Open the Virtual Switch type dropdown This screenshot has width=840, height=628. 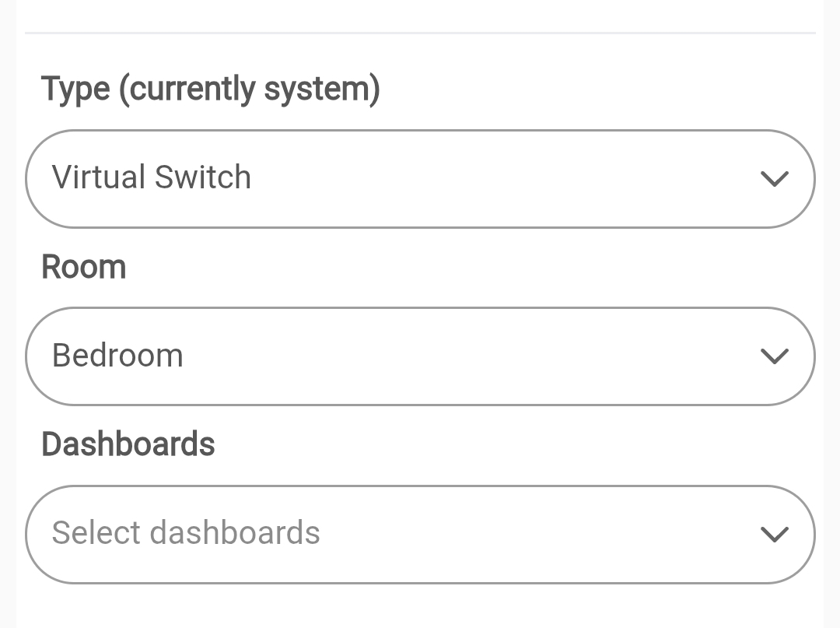(420, 179)
